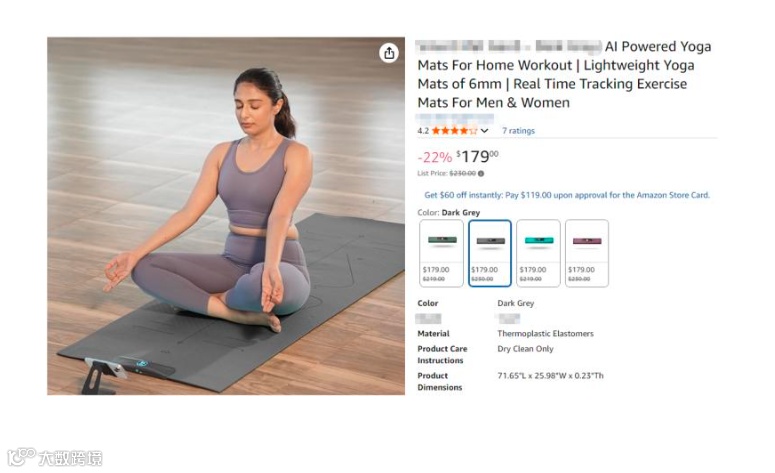Select the Dark Grey color swatch
Viewport: 775px width, 473px height.
[x=490, y=253]
